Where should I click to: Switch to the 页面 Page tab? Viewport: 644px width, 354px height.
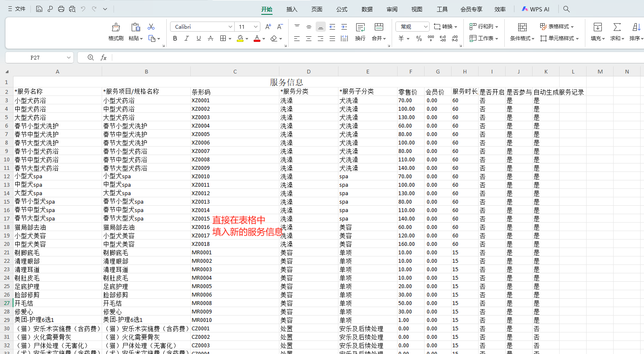[x=317, y=9]
